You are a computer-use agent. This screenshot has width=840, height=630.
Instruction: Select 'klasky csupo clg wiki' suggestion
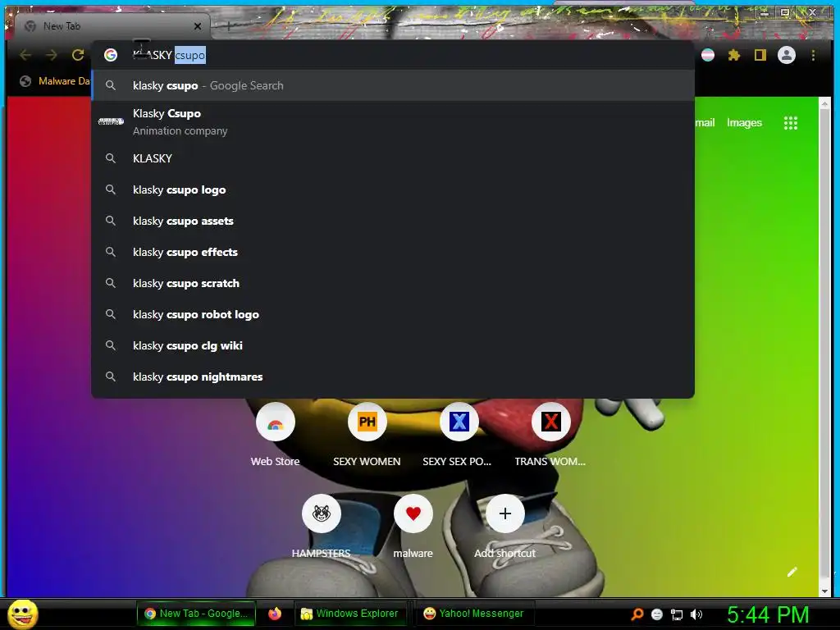click(393, 345)
